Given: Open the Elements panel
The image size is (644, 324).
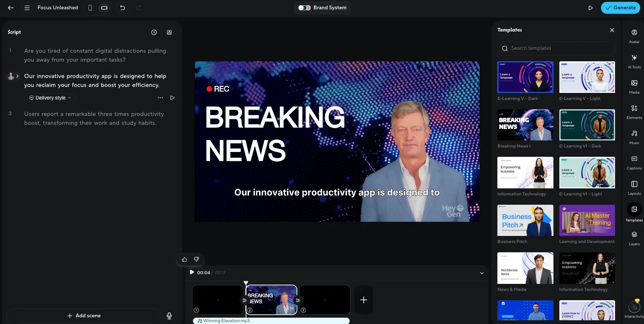Looking at the screenshot, I should click(634, 111).
